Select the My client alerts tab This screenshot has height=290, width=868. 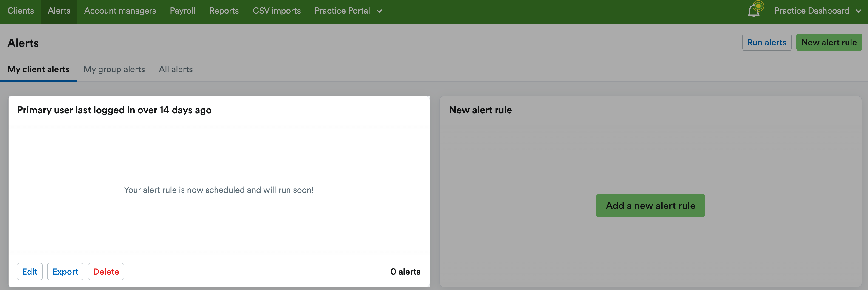pyautogui.click(x=38, y=69)
